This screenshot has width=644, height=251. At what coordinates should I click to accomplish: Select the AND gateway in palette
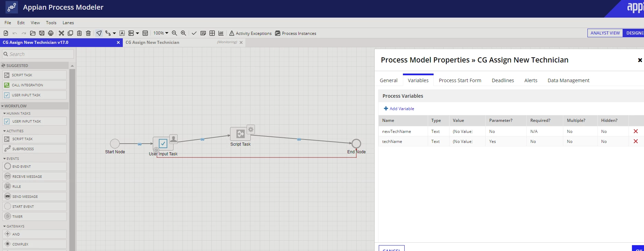click(x=34, y=234)
